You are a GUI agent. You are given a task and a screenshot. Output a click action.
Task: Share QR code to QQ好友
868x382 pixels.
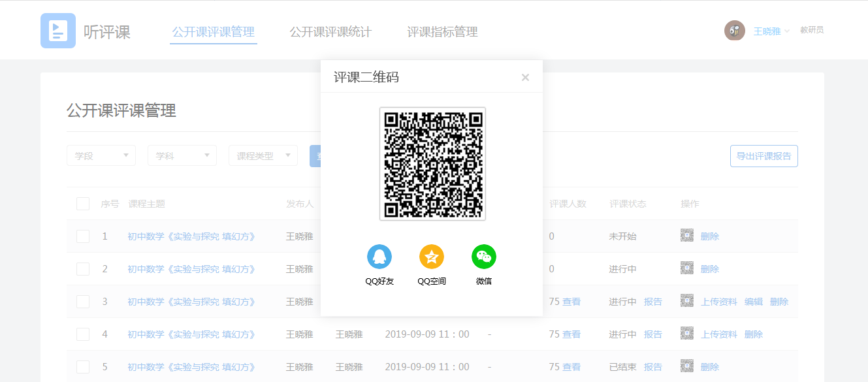coord(379,257)
